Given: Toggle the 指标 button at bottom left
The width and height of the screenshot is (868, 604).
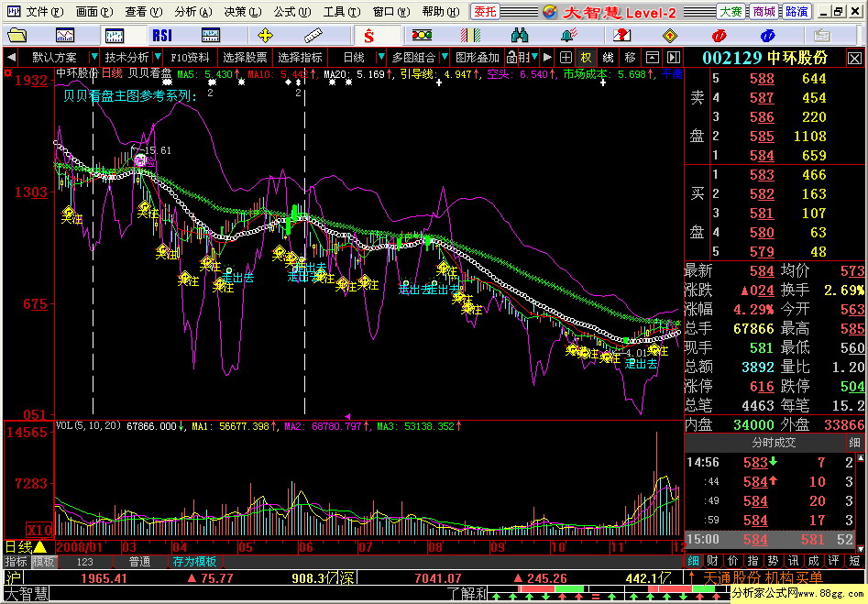Looking at the screenshot, I should [x=16, y=561].
